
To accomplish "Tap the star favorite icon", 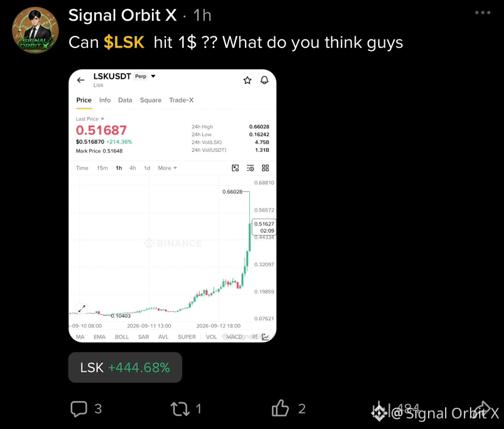I will tap(247, 80).
